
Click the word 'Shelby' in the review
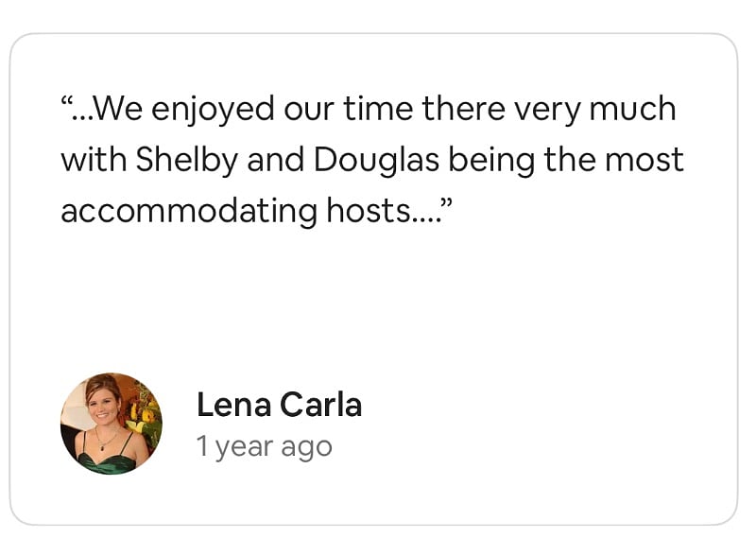(187, 160)
